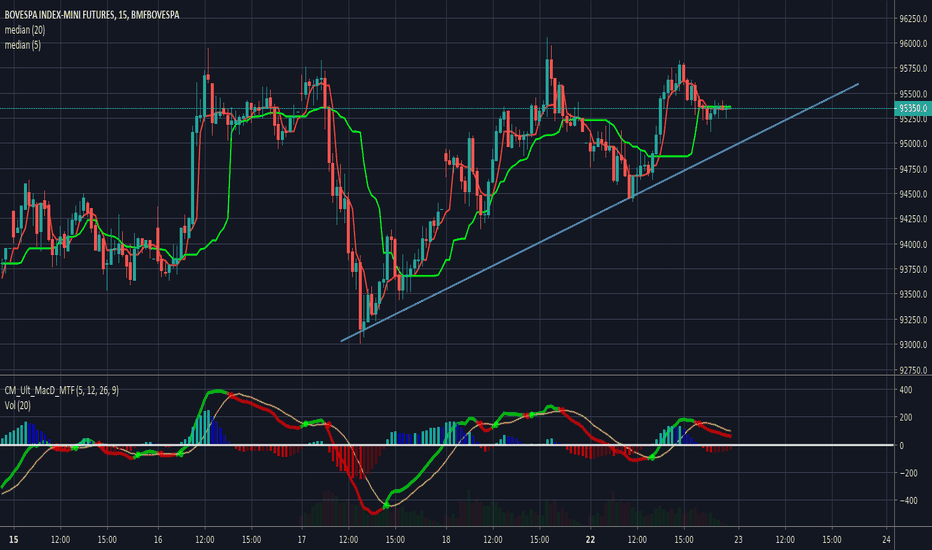Click the 93000.0 price axis label
Screen dimensions: 932x550
point(913,345)
